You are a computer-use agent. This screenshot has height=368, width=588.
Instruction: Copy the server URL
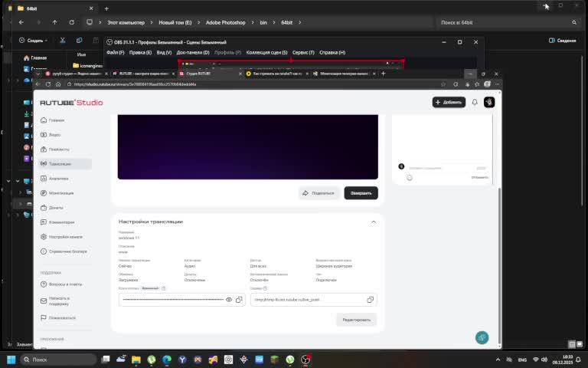tap(370, 300)
